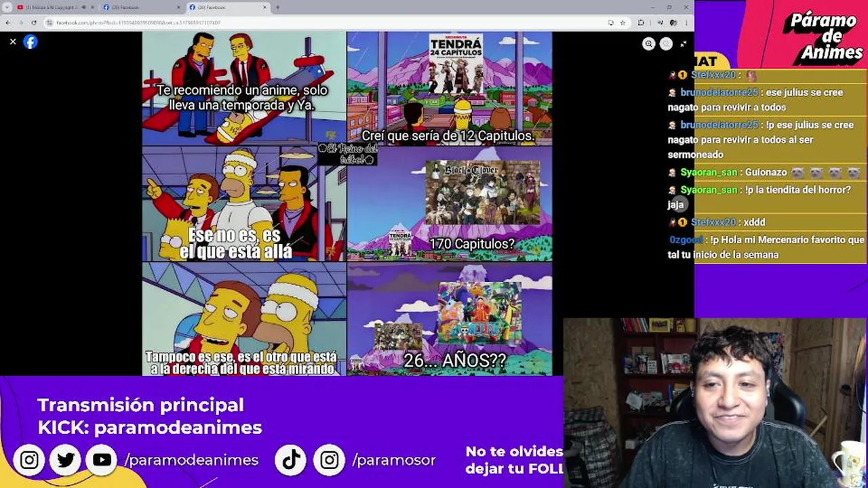Close the YouTube tab

pyautogui.click(x=92, y=7)
